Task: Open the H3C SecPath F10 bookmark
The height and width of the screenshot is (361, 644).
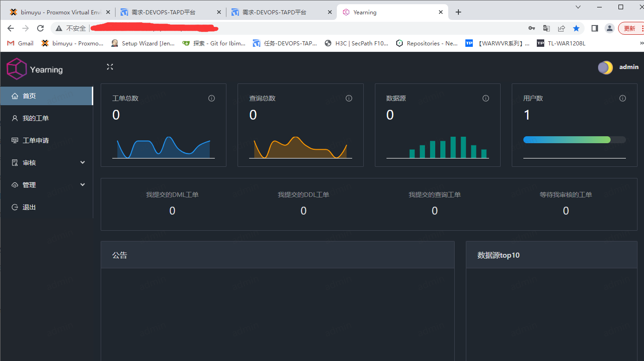Action: (x=356, y=43)
